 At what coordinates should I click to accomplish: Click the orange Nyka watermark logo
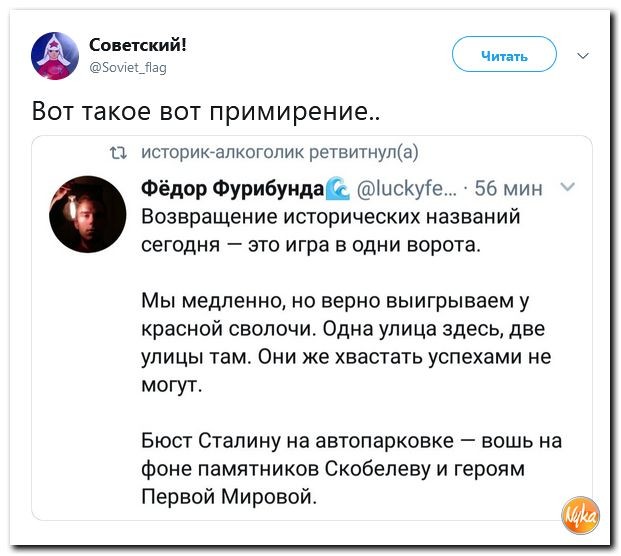click(581, 516)
